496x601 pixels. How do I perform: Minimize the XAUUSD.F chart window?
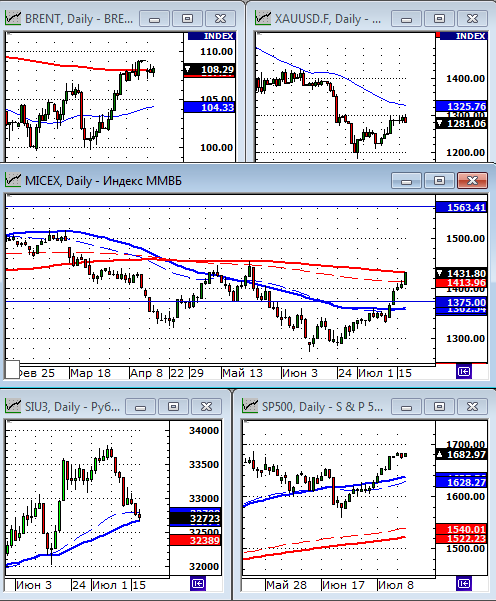click(x=406, y=18)
